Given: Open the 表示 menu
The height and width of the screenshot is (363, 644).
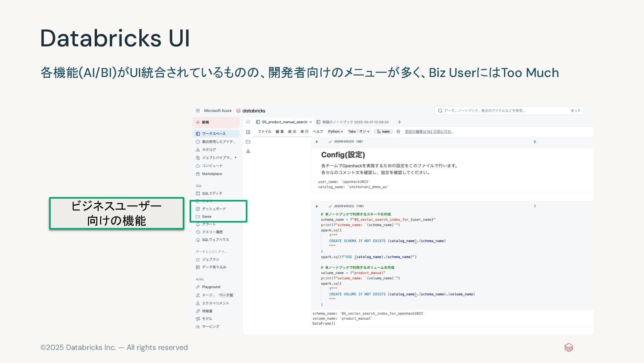Looking at the screenshot, I should (x=292, y=131).
